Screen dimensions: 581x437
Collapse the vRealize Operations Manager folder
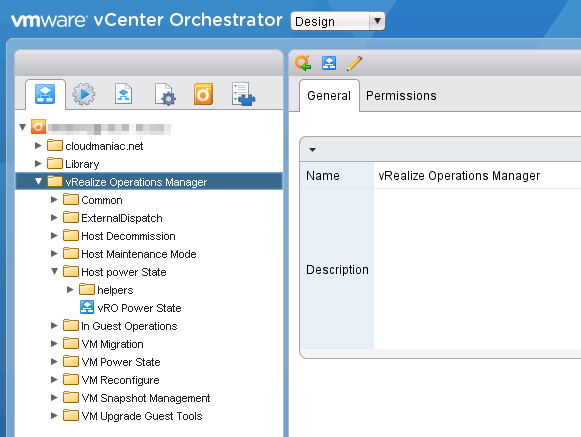(39, 182)
